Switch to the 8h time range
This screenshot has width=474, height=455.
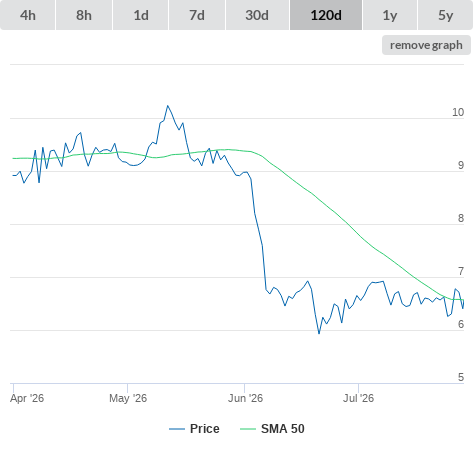[x=84, y=15]
